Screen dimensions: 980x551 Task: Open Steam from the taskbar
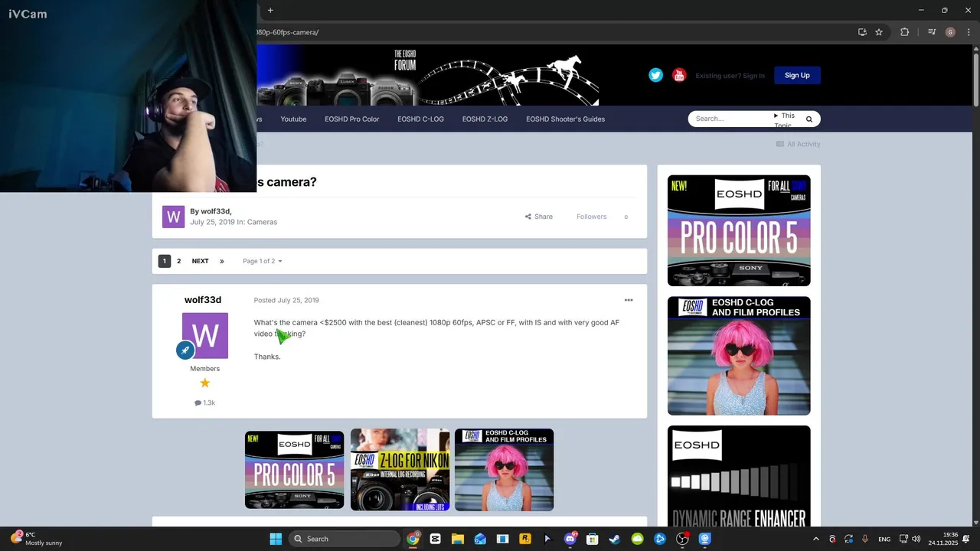click(x=615, y=539)
